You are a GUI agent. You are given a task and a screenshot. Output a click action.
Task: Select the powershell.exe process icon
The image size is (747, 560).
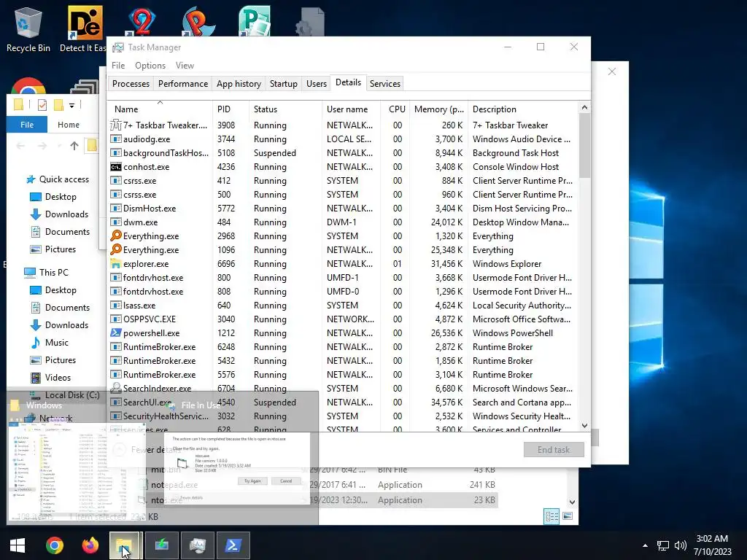click(x=116, y=332)
